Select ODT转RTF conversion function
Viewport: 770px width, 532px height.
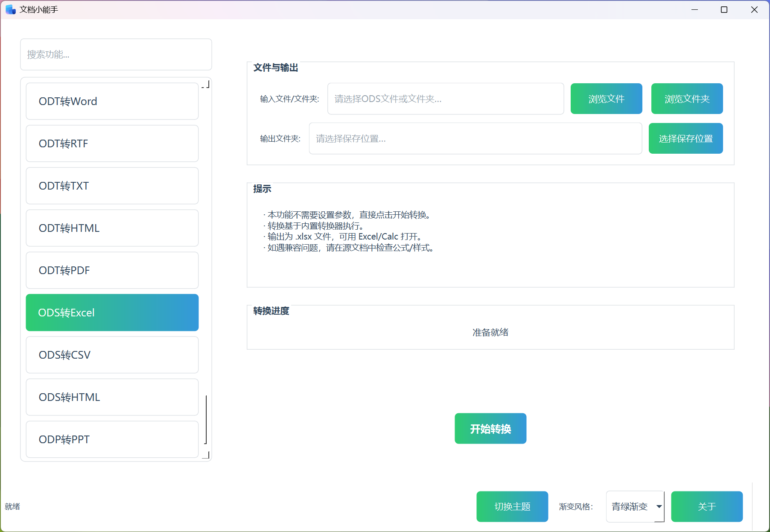(112, 143)
